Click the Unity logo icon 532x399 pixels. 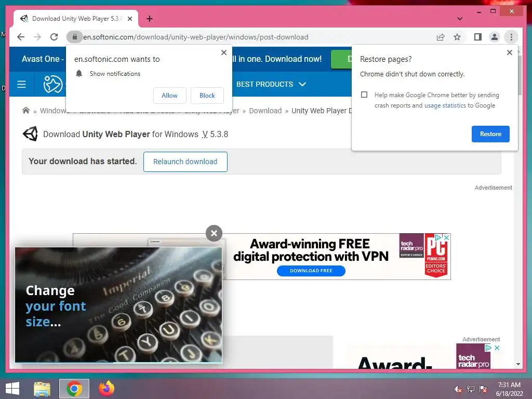point(30,134)
